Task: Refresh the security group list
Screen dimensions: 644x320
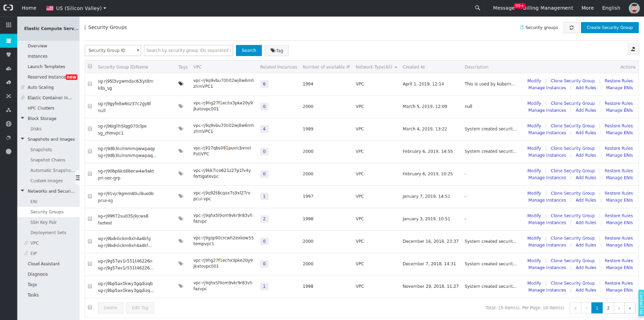Action: (x=571, y=28)
